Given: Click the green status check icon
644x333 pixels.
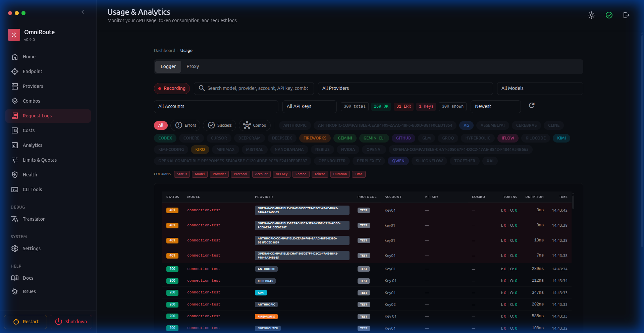Looking at the screenshot, I should [x=609, y=15].
